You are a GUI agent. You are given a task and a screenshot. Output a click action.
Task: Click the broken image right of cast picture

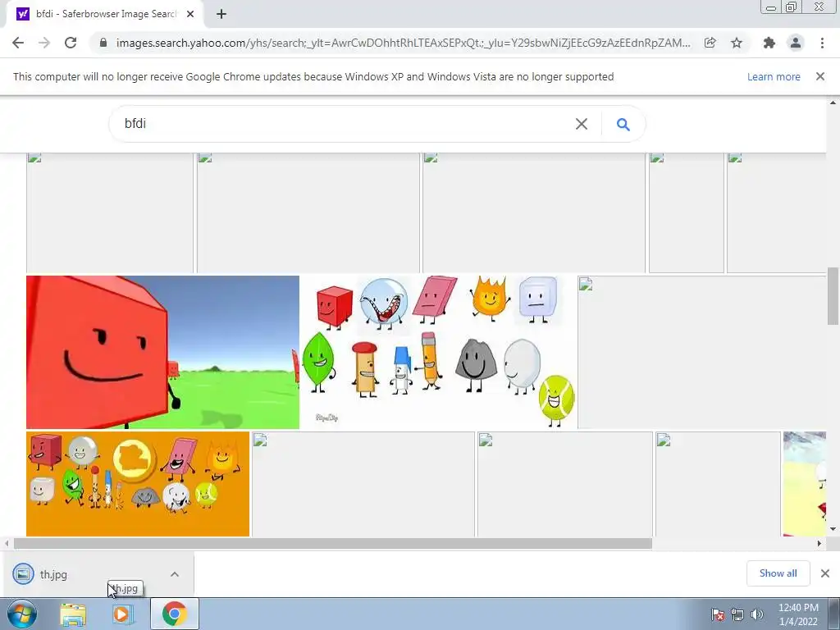[702, 352]
